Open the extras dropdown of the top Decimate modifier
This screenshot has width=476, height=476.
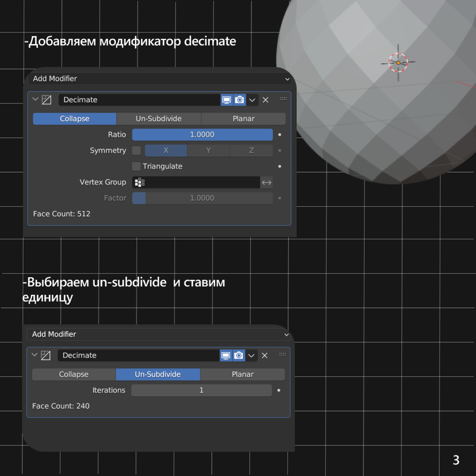point(252,100)
